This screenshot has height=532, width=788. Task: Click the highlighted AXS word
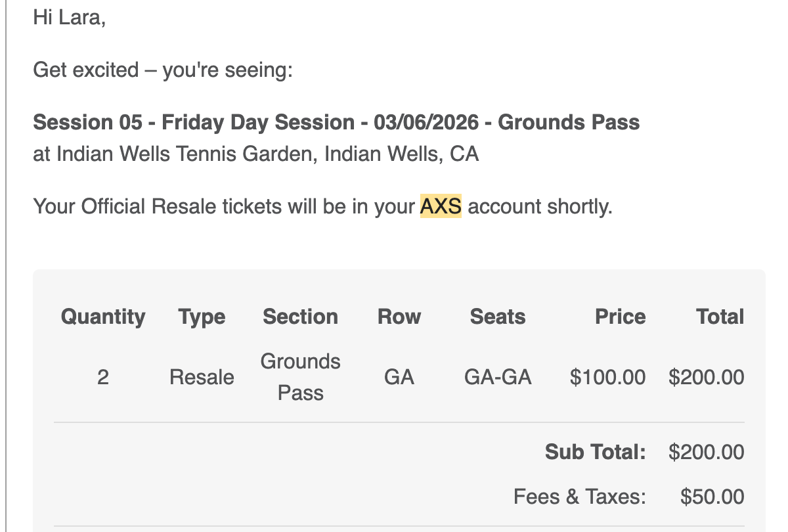(x=441, y=206)
